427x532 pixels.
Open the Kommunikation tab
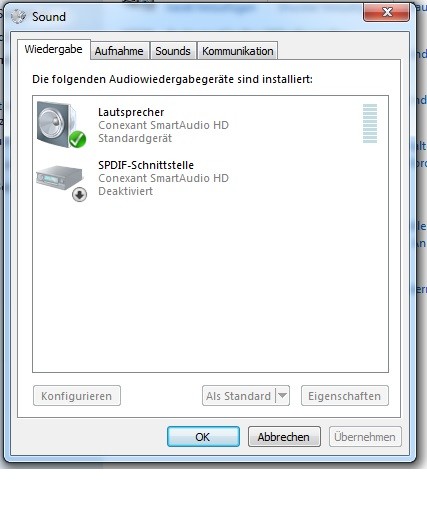click(237, 51)
